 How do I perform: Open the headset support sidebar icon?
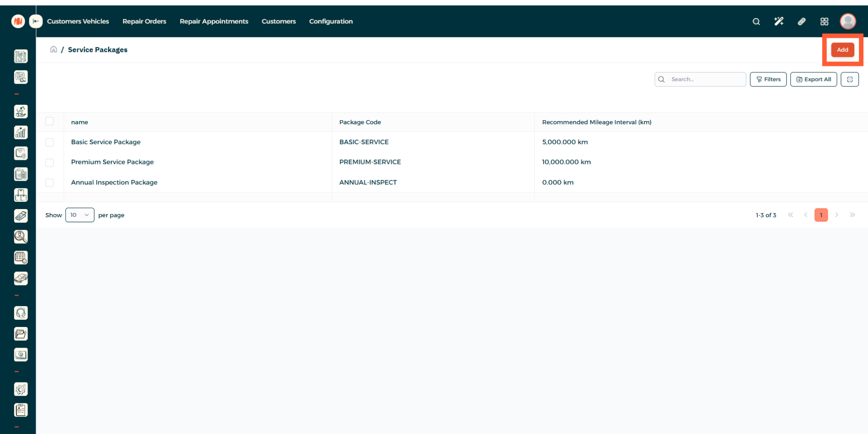coord(21,313)
